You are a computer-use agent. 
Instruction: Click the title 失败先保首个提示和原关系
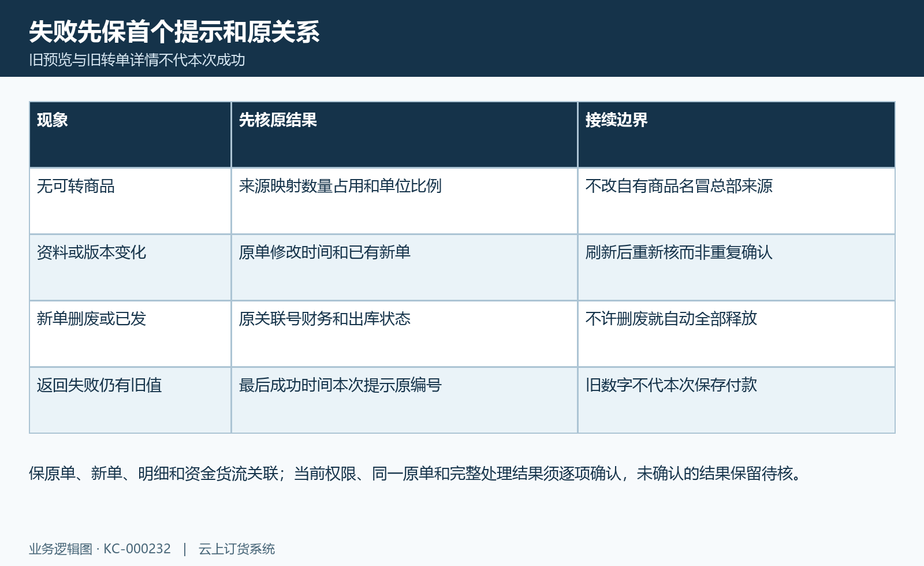click(x=174, y=32)
